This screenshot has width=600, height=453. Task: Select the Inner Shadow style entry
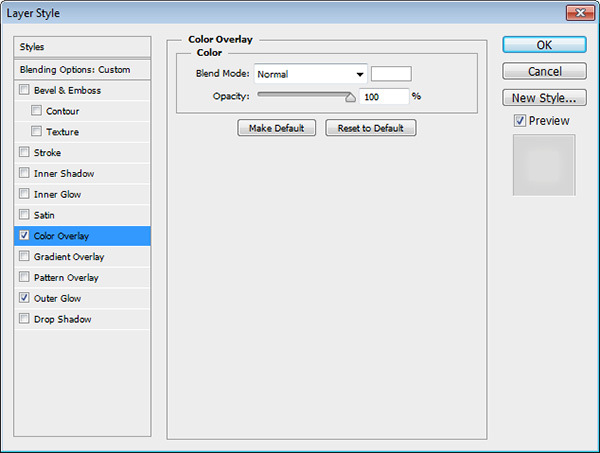tap(63, 174)
